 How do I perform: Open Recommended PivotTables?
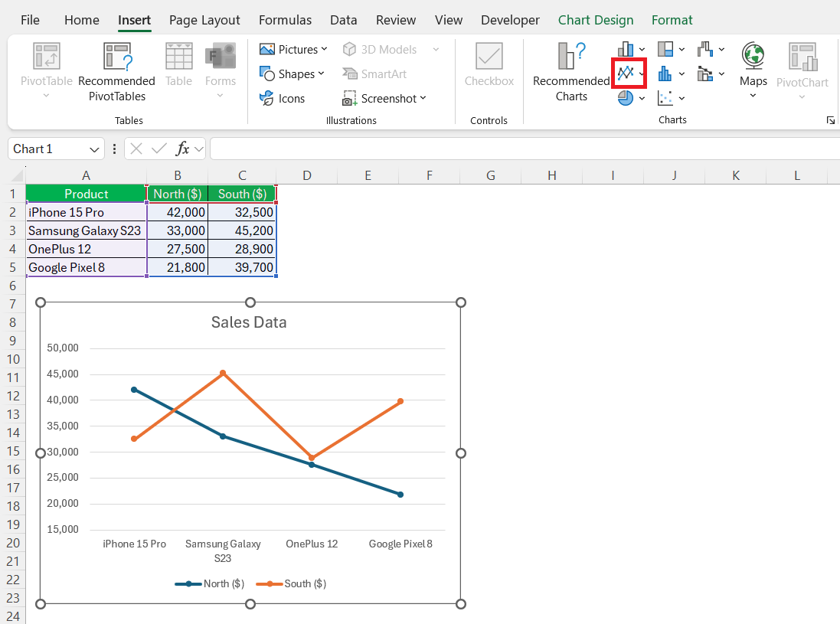(117, 72)
